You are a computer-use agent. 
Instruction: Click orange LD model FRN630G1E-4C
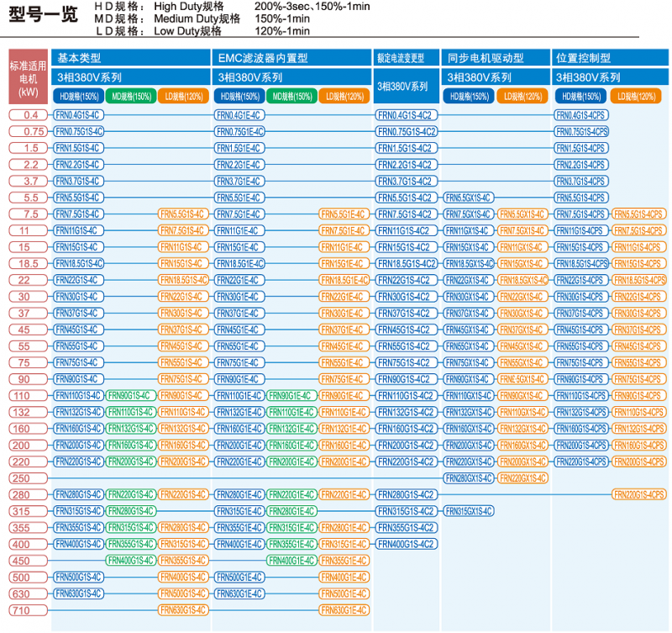point(344,610)
